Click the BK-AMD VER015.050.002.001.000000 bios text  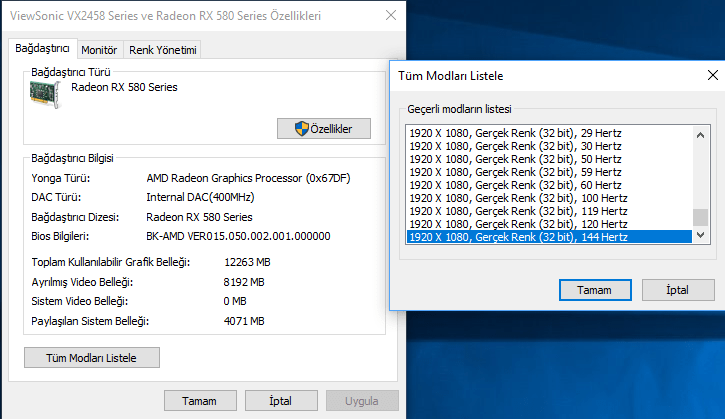pyautogui.click(x=238, y=236)
